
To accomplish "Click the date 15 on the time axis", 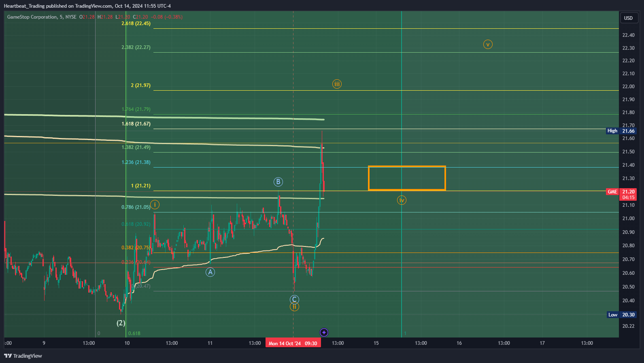I will click(x=376, y=343).
